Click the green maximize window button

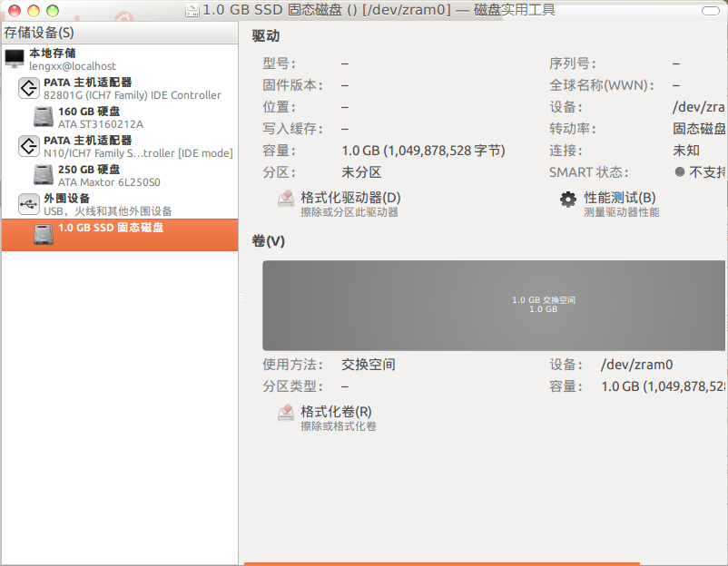click(x=53, y=10)
